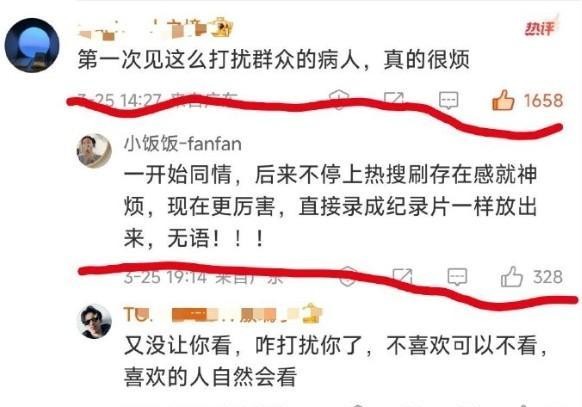This screenshot has width=582, height=407.
Task: Tap the 热评 hot comment badge
Action: pyautogui.click(x=540, y=28)
